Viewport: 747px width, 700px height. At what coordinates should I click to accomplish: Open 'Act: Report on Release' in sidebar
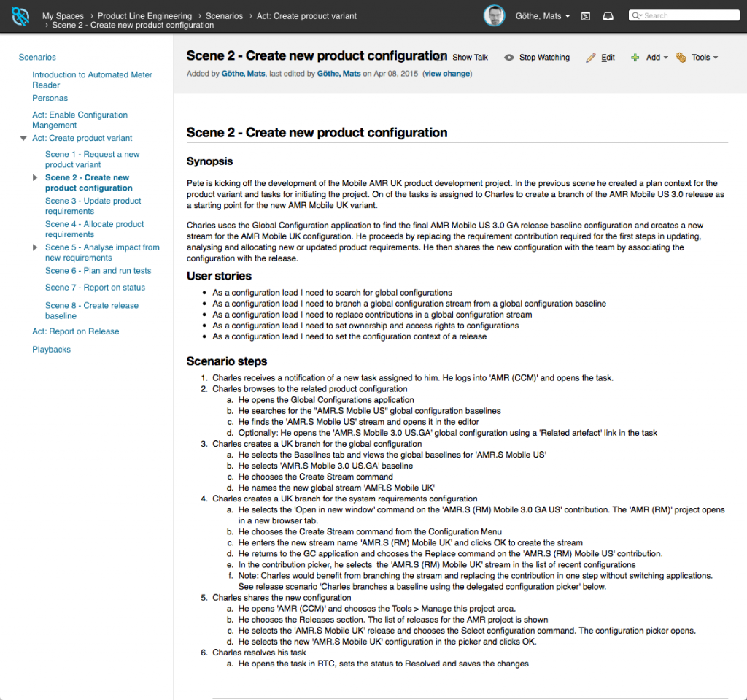(76, 332)
